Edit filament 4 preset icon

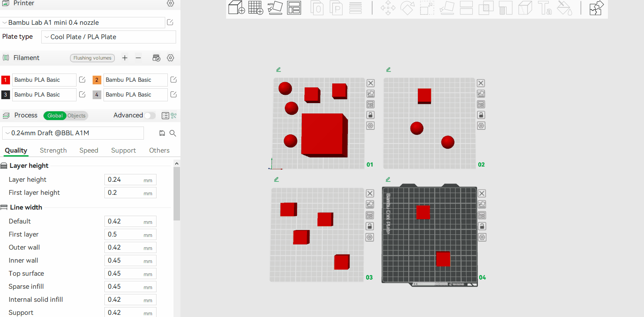click(x=174, y=94)
